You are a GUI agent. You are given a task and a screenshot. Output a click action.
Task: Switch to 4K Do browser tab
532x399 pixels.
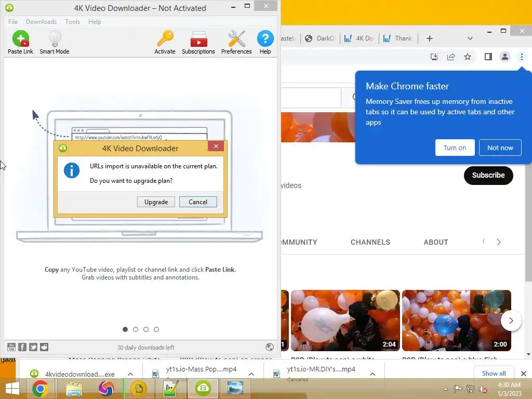pos(359,38)
